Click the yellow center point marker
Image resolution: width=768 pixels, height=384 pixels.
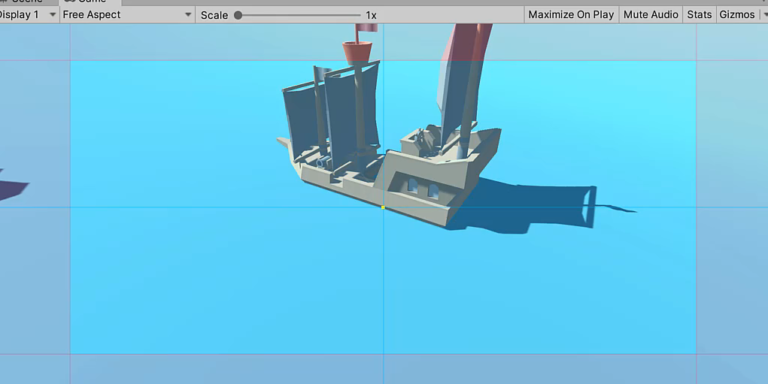(x=383, y=208)
